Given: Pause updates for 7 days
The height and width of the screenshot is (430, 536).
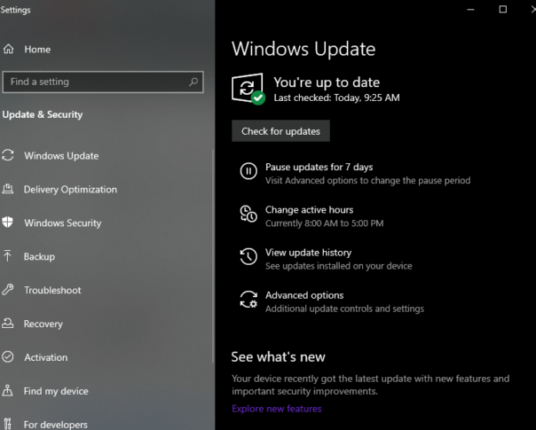Looking at the screenshot, I should [x=319, y=167].
